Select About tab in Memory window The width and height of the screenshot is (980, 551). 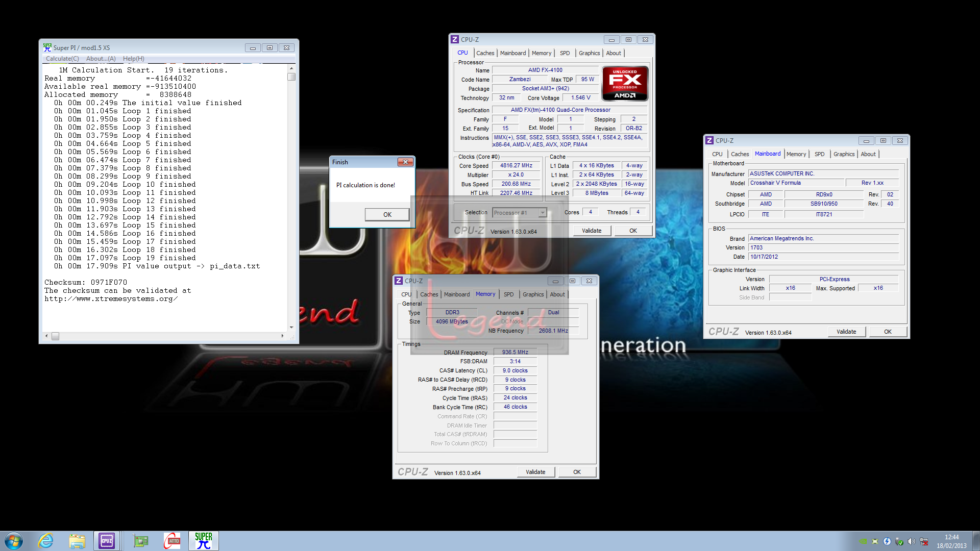pos(557,294)
